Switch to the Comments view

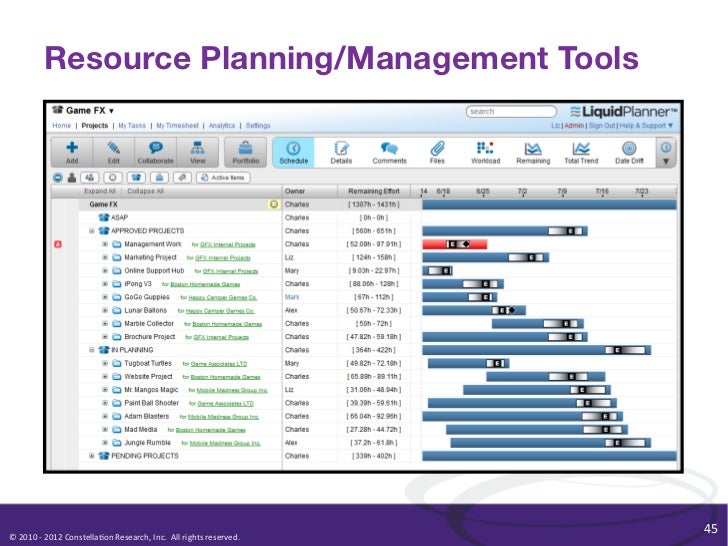(x=389, y=152)
